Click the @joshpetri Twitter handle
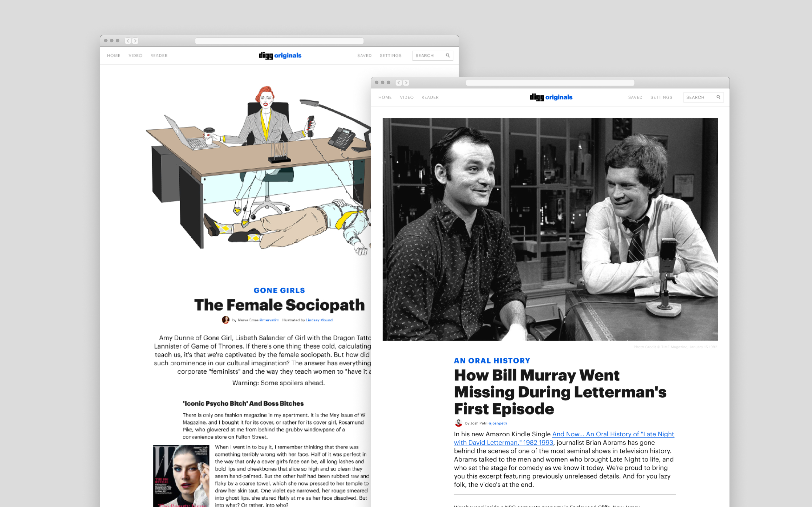The height and width of the screenshot is (507, 812). pos(498,423)
